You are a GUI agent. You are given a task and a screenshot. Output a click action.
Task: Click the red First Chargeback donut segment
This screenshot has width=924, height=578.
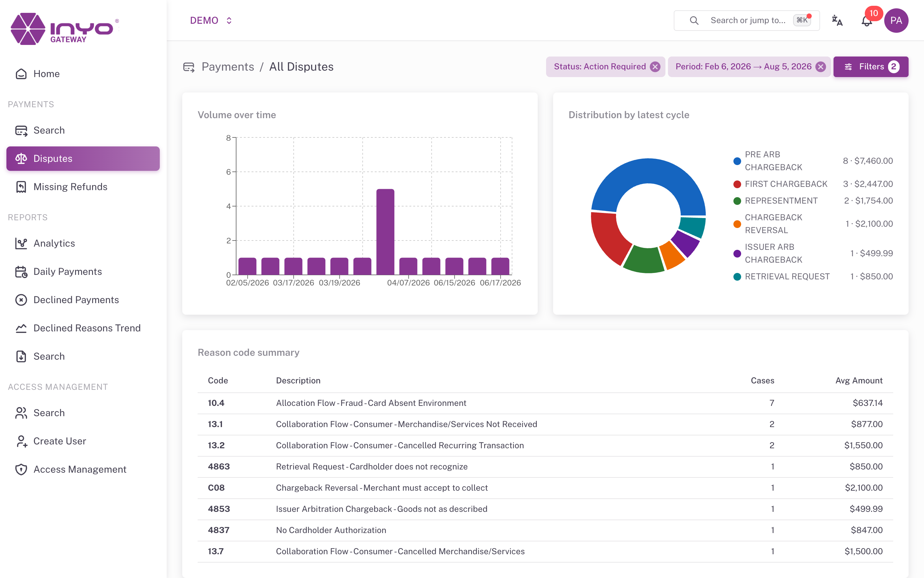point(608,237)
